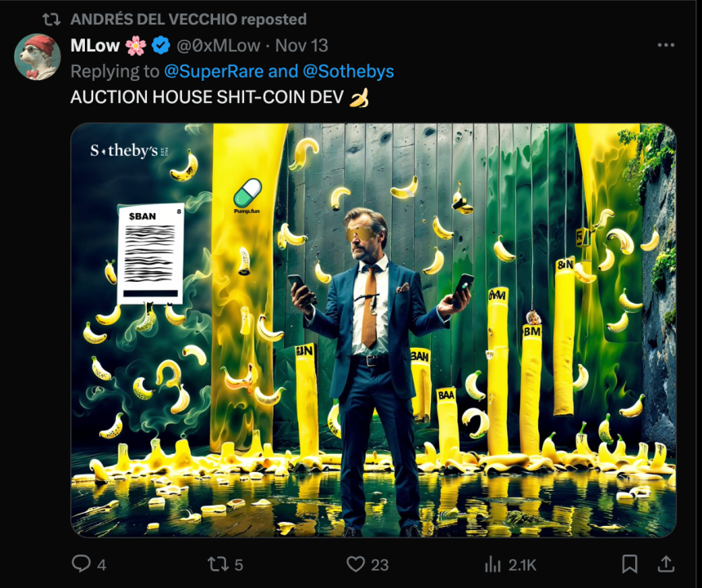702x588 pixels.
Task: Open the @SuperRare mention link
Action: 214,71
